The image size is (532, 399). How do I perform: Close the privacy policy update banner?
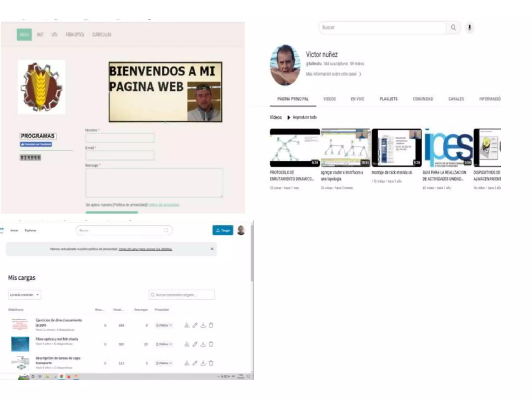212,249
